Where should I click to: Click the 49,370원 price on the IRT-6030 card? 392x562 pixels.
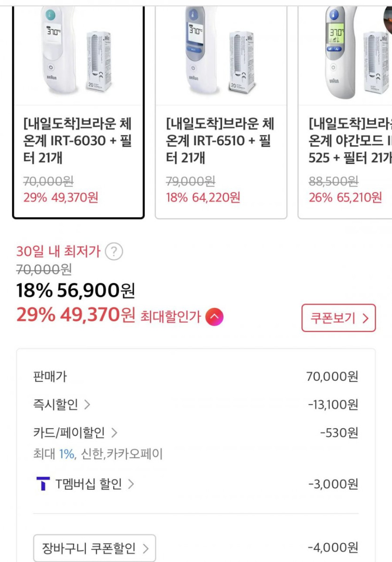click(74, 197)
